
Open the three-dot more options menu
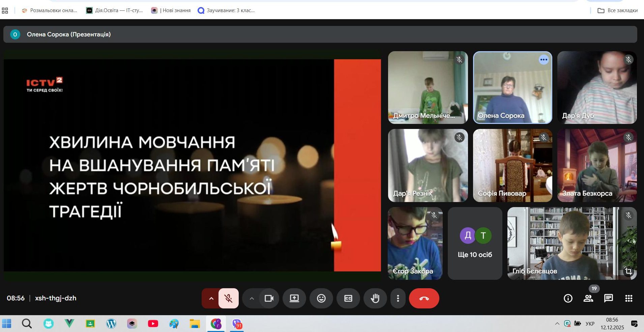tap(398, 298)
